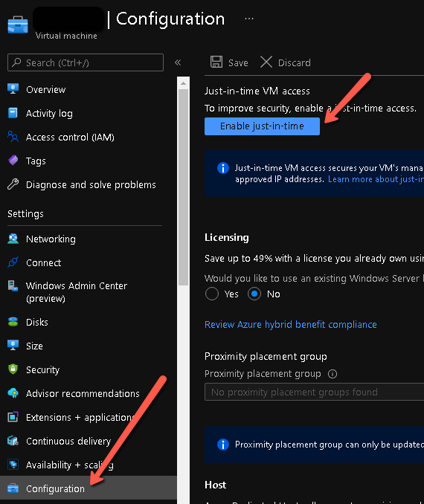
Task: Click the Disks icon
Action: (13, 322)
